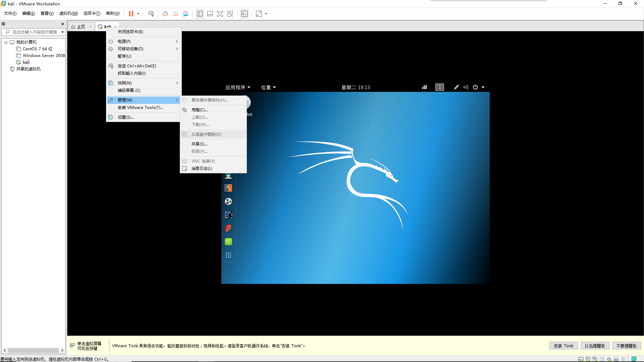Click the Kali clock 星期二 19:13
The width and height of the screenshot is (644, 362).
pos(356,87)
